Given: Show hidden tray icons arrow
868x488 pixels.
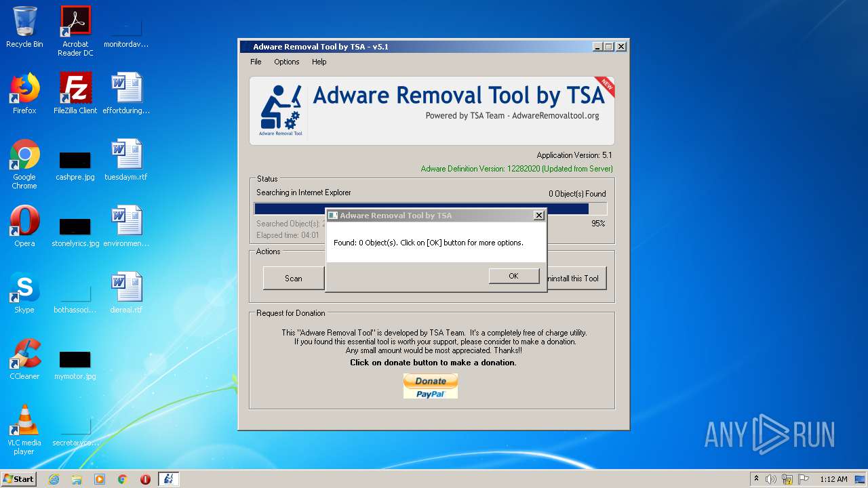Looking at the screenshot, I should [x=756, y=479].
